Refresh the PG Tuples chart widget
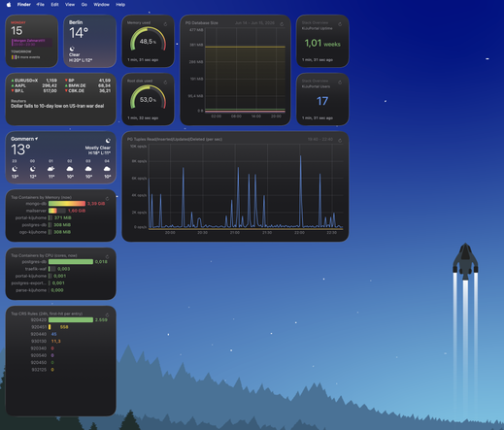 tap(340, 141)
